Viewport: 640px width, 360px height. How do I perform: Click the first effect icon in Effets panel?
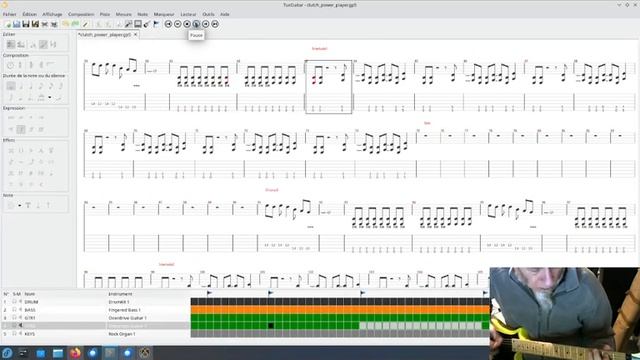click(x=11, y=151)
